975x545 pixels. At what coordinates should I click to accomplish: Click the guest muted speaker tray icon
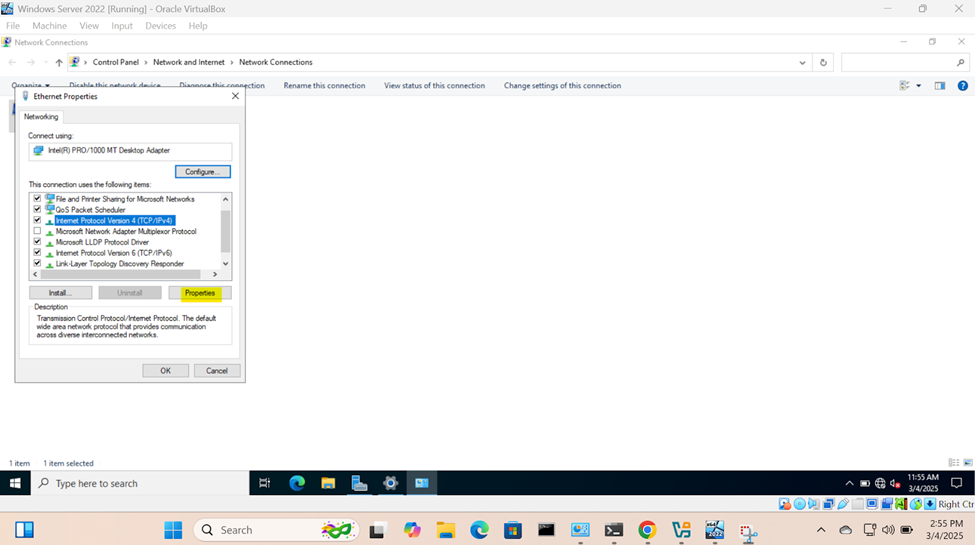point(895,483)
